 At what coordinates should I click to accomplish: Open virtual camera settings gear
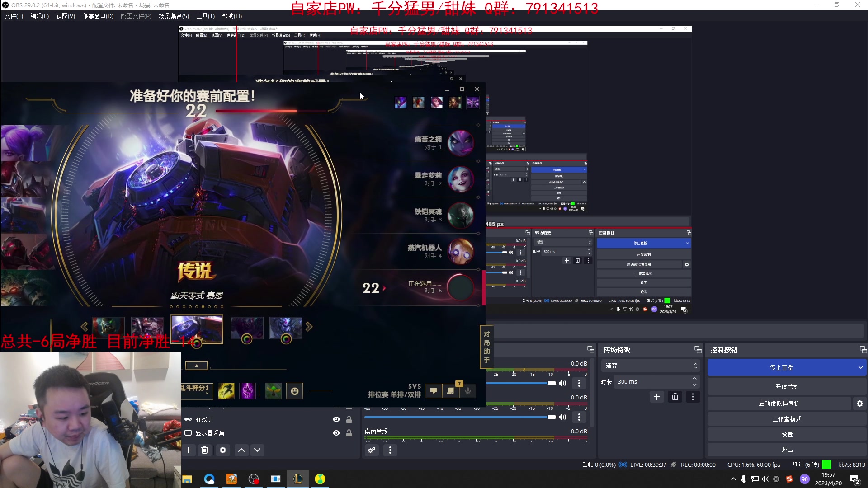pos(860,404)
